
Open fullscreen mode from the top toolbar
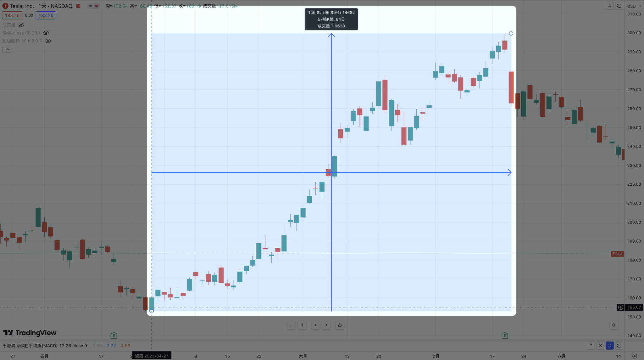tap(619, 6)
